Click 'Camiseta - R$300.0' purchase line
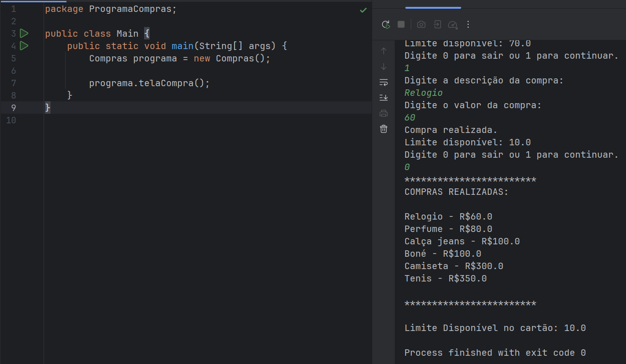The image size is (626, 364). (454, 266)
